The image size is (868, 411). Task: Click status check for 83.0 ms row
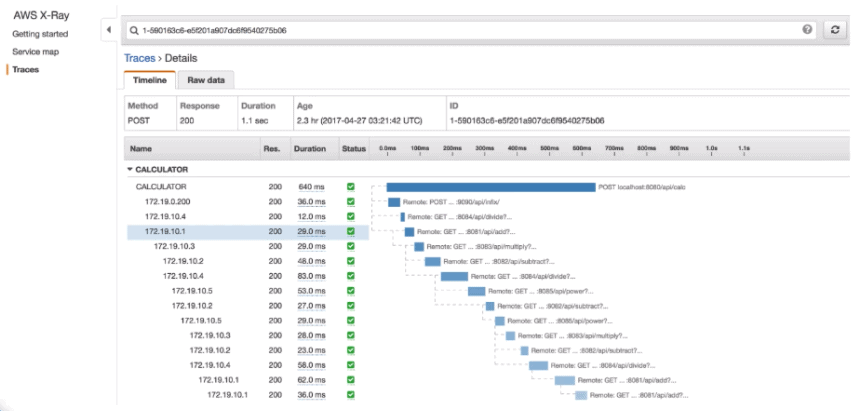pyautogui.click(x=350, y=276)
